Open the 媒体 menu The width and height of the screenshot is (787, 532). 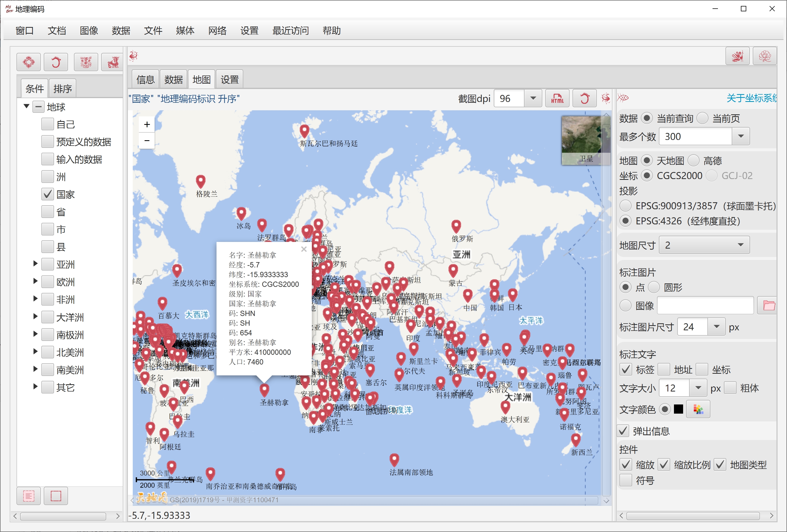185,31
